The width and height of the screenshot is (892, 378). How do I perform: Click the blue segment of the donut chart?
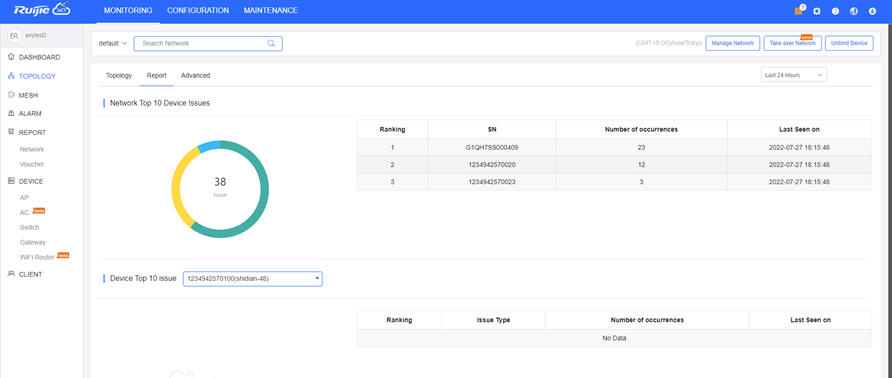pos(209,146)
